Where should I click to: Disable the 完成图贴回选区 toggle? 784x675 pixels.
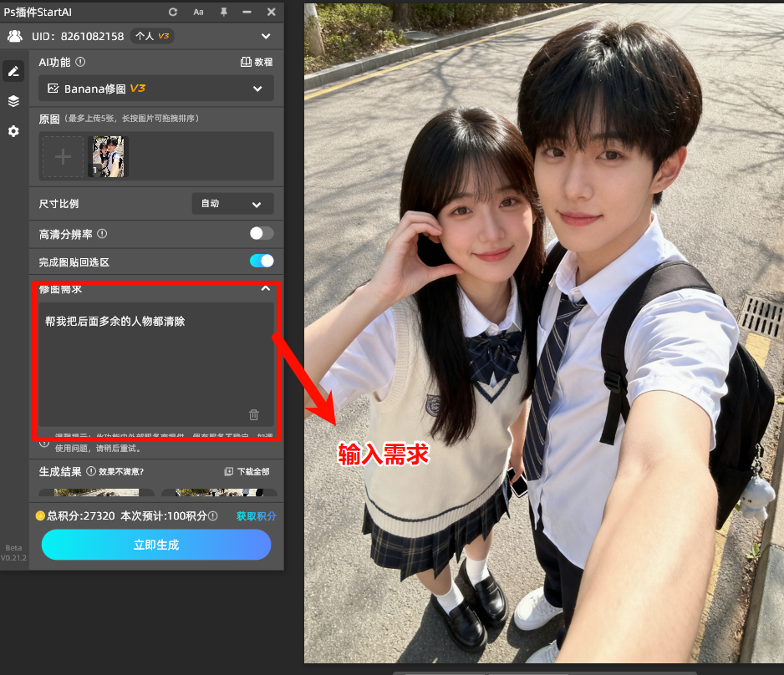pos(261,261)
